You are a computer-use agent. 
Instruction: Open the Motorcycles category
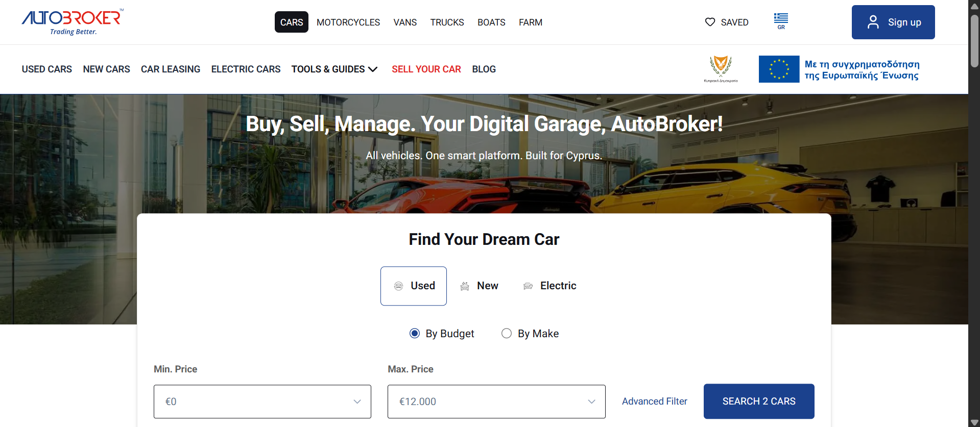[348, 22]
